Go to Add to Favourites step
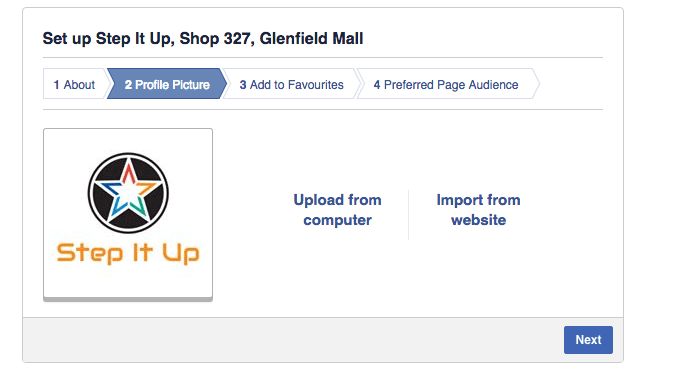Viewport: 696px width, 377px height. click(x=292, y=83)
